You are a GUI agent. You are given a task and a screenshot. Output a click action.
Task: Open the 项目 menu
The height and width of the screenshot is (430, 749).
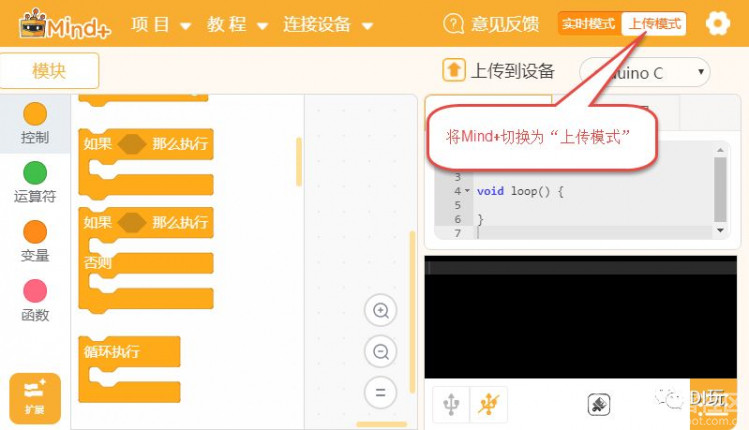pos(150,24)
